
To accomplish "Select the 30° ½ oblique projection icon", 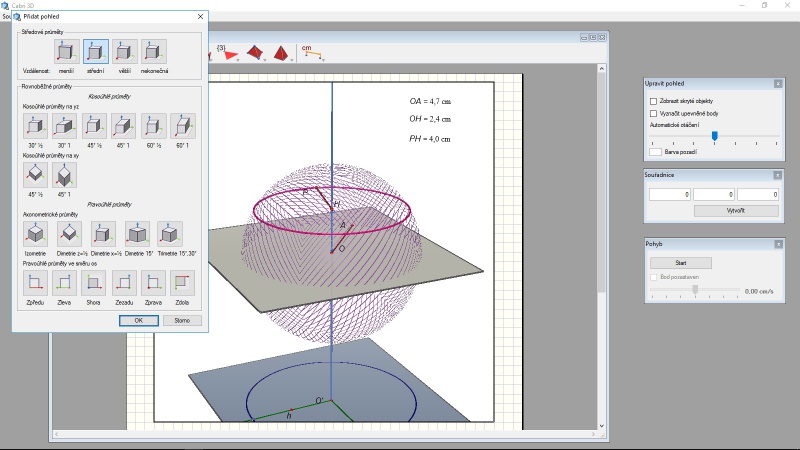I will tap(35, 126).
